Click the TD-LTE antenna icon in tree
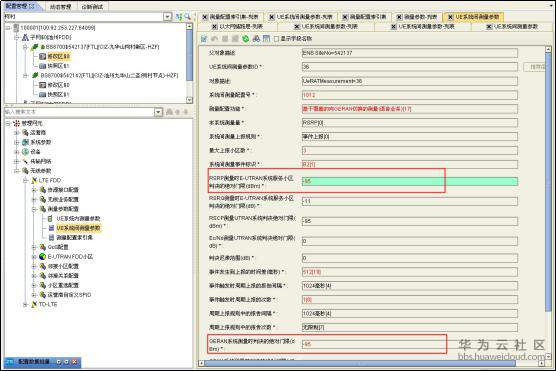This screenshot has height=371, width=556. (x=34, y=304)
